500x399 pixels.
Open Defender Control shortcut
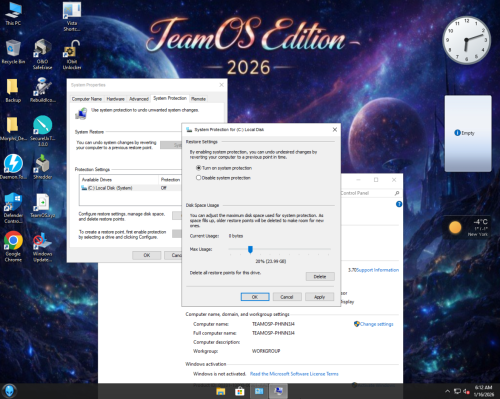13,208
